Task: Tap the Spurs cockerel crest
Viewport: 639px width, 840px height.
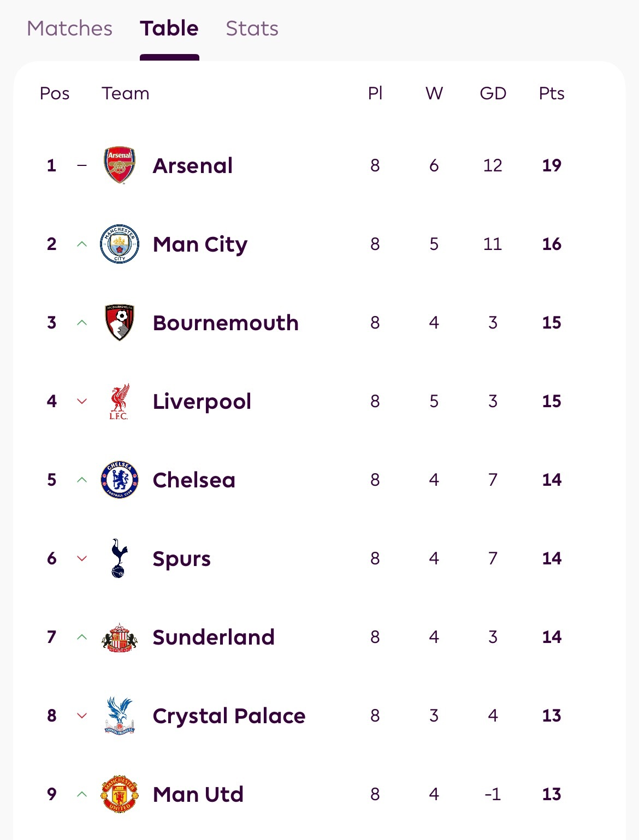Action: tap(119, 558)
